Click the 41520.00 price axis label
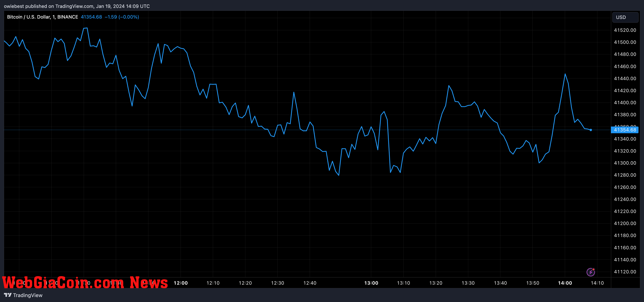The image size is (644, 302). (x=625, y=30)
